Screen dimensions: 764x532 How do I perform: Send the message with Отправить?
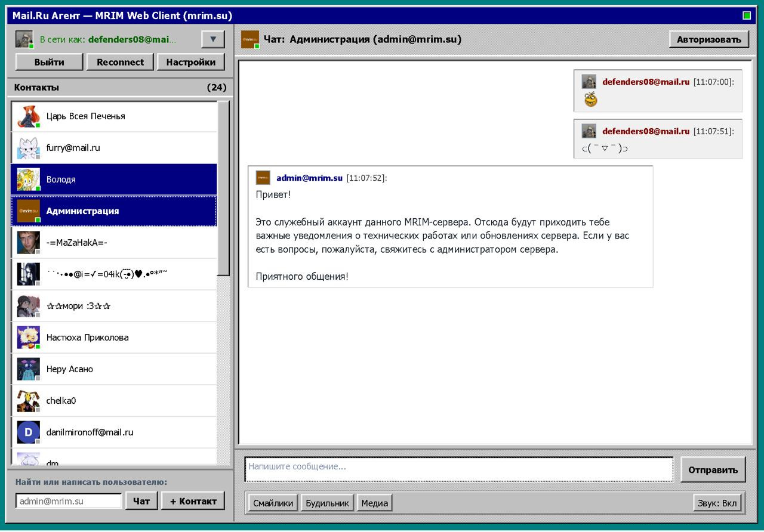pos(713,469)
